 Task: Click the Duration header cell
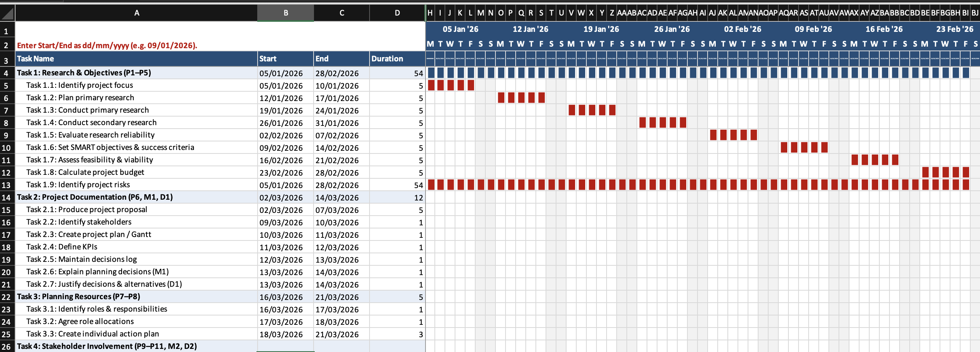click(x=397, y=59)
